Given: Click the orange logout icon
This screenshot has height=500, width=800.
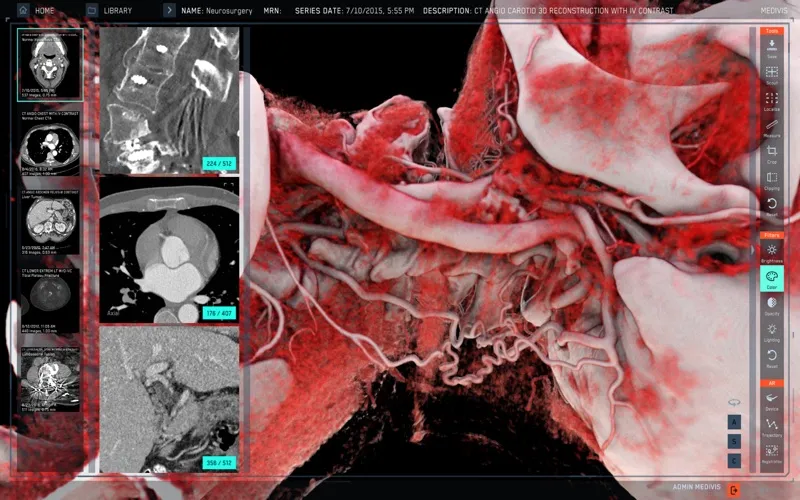Looking at the screenshot, I should pos(734,490).
